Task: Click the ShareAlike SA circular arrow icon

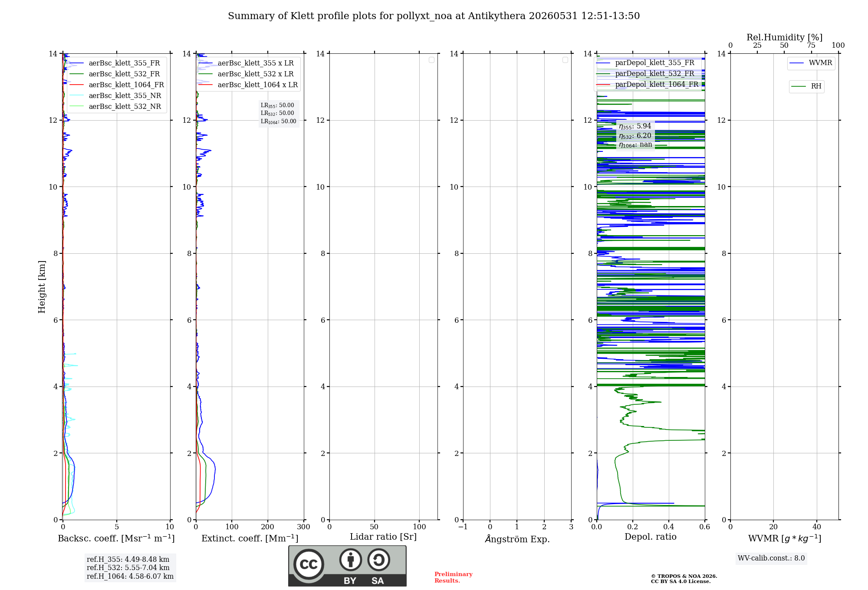Action: click(x=378, y=560)
